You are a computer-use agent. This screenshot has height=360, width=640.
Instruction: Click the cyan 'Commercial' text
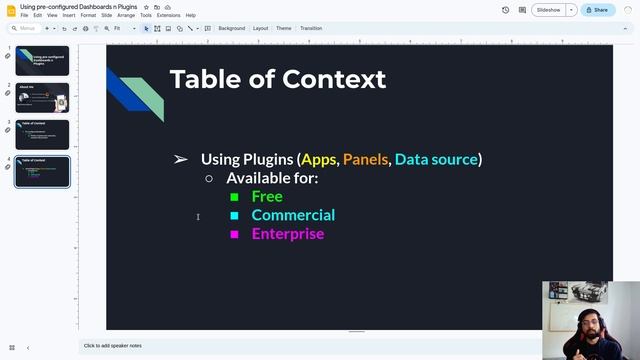[x=293, y=215]
